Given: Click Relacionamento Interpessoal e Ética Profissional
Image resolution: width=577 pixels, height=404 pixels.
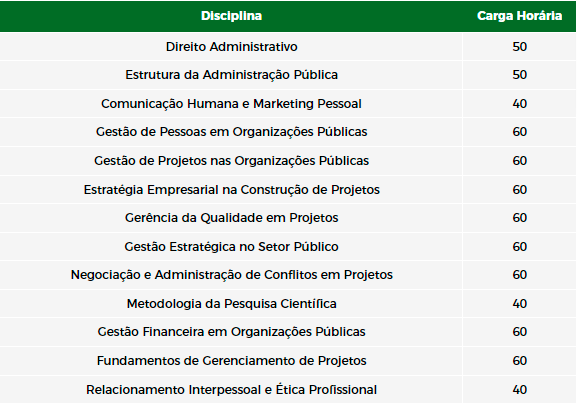Looking at the screenshot, I should pyautogui.click(x=231, y=390).
